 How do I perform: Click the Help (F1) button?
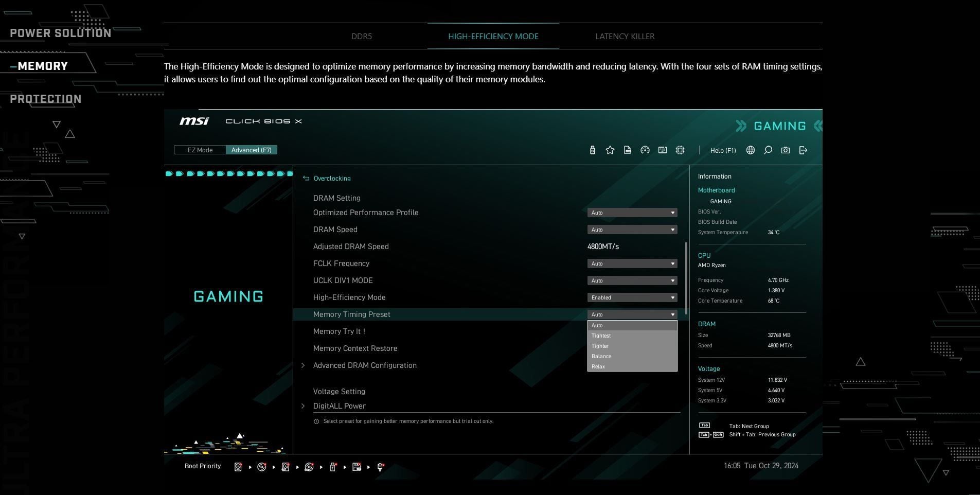(723, 150)
